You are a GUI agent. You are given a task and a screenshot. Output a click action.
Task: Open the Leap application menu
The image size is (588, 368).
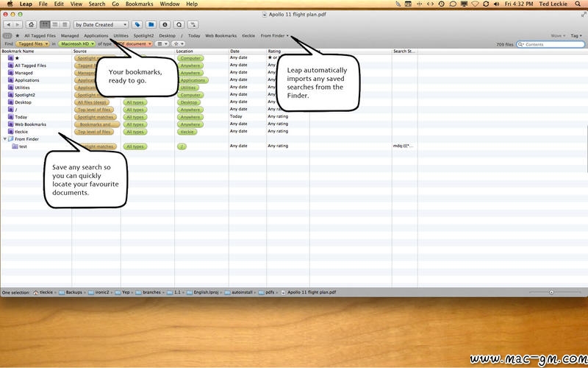(26, 4)
